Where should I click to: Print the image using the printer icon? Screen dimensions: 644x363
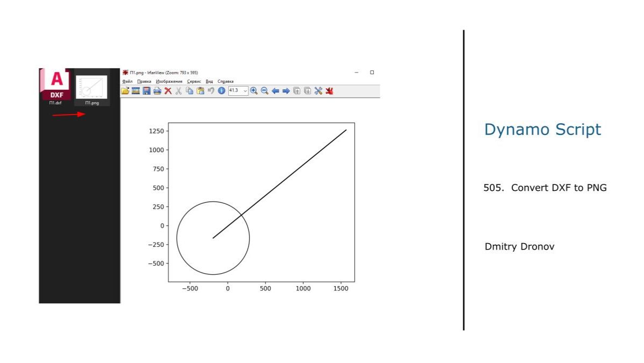click(x=157, y=91)
